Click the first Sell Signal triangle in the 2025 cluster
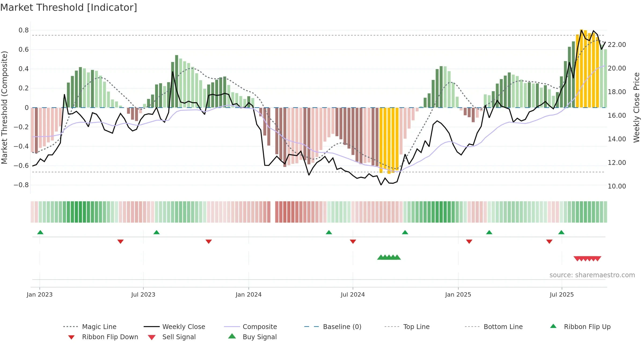 (x=577, y=259)
